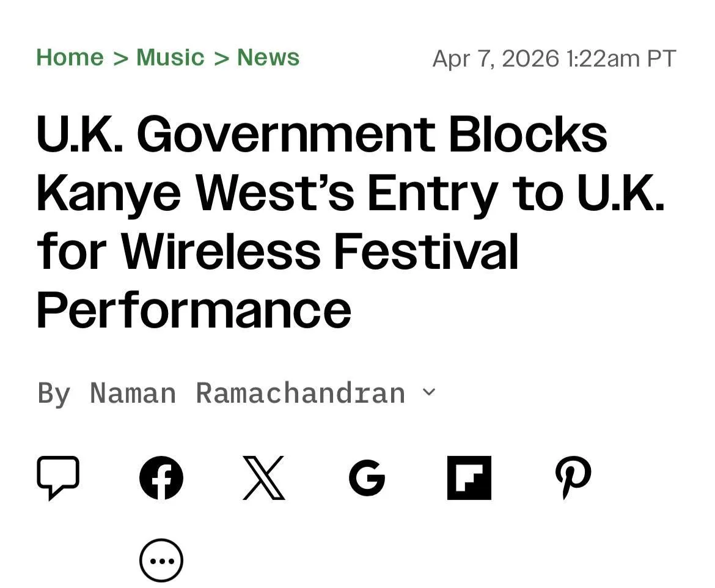This screenshot has width=715, height=588.
Task: Share the article on Facebook
Action: pos(161,477)
